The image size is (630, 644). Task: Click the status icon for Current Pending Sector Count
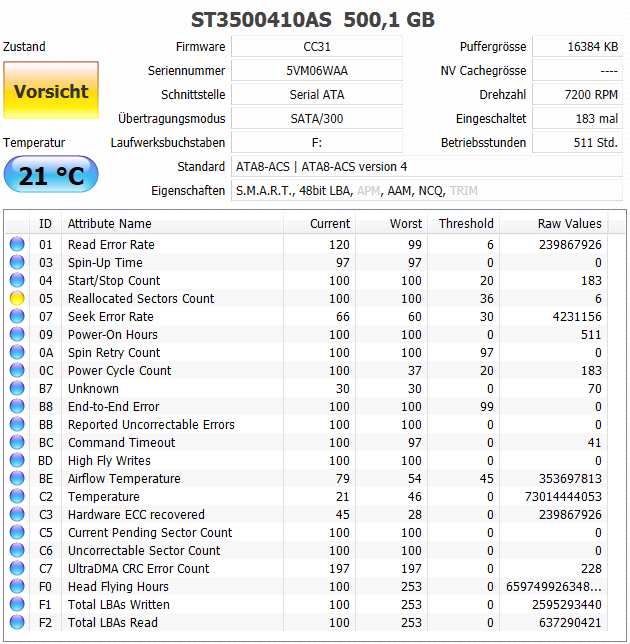[x=17, y=533]
